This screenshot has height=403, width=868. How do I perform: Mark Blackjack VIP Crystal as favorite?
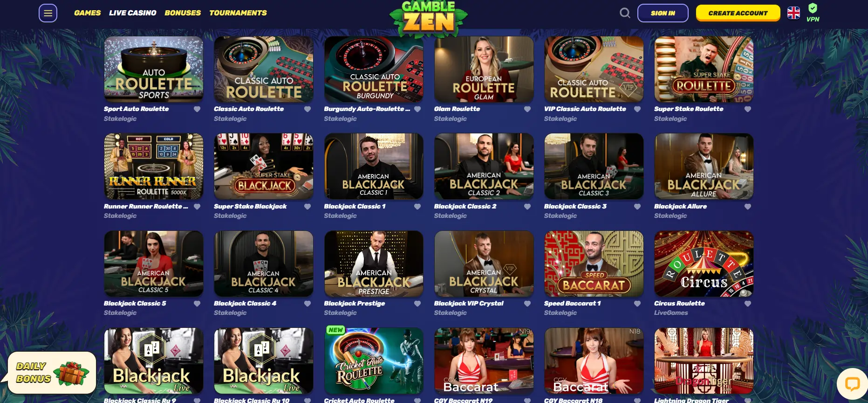point(527,304)
